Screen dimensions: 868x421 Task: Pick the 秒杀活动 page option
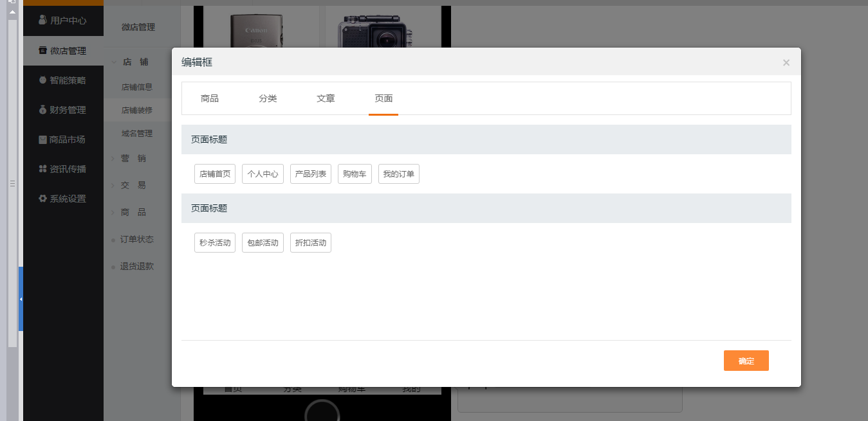point(215,243)
